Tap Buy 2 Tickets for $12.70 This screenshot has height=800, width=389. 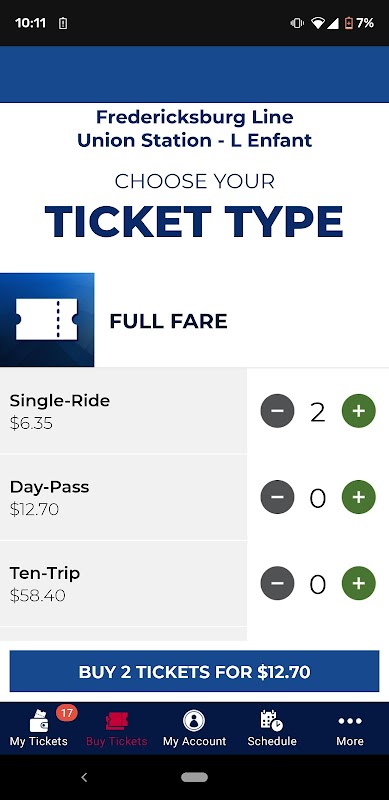pyautogui.click(x=194, y=671)
